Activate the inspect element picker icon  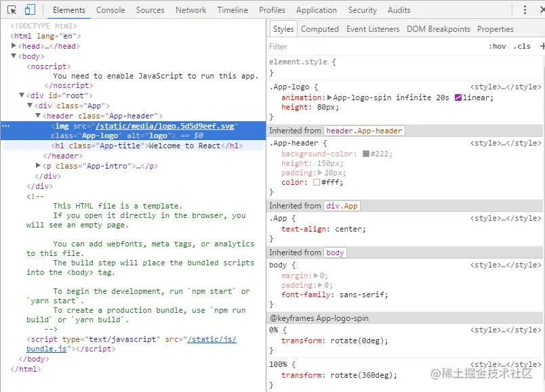12,9
